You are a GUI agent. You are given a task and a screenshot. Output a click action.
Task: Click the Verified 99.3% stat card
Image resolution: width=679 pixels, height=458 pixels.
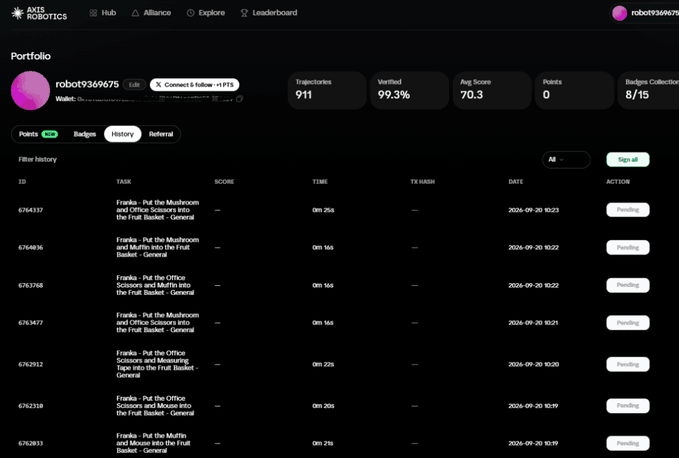click(x=409, y=90)
